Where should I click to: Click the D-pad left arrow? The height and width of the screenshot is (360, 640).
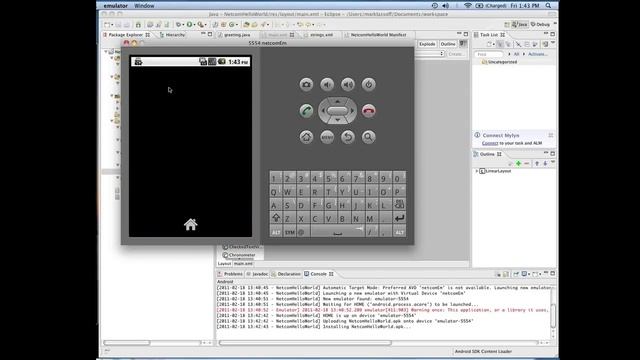click(x=323, y=111)
